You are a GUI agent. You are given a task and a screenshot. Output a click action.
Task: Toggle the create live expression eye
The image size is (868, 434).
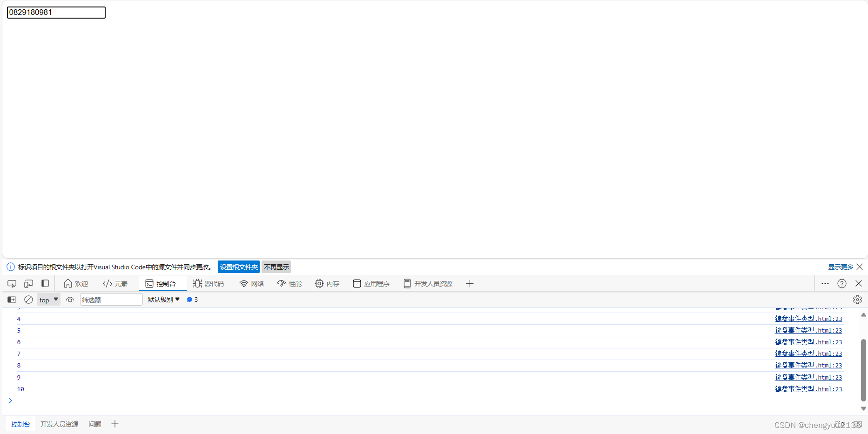click(70, 300)
